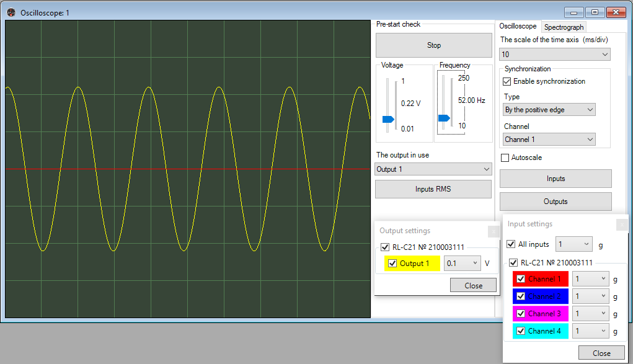633x364 pixels.
Task: Uncheck the Channel 2 checkbox
Action: (x=521, y=296)
